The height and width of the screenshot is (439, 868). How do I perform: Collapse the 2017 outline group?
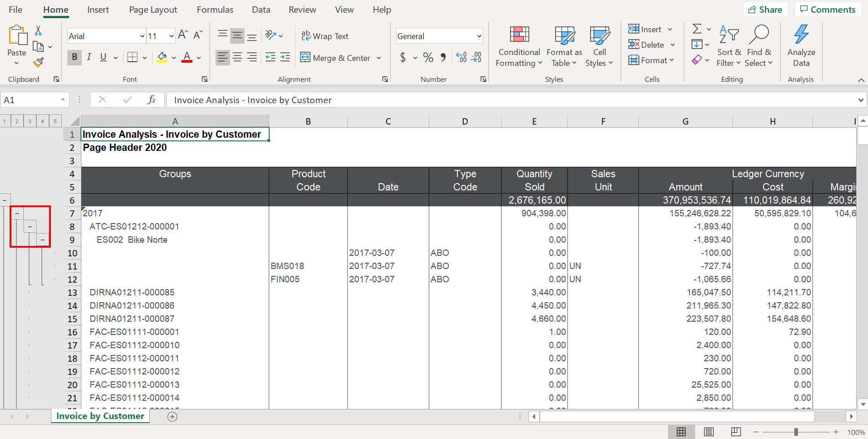click(x=17, y=213)
